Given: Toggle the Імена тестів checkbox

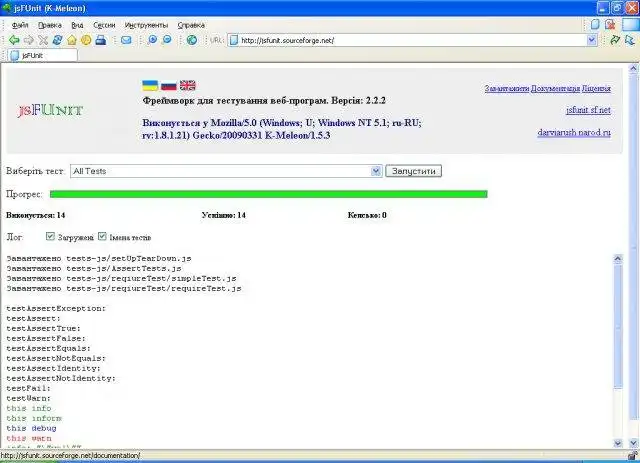Looking at the screenshot, I should point(102,236).
